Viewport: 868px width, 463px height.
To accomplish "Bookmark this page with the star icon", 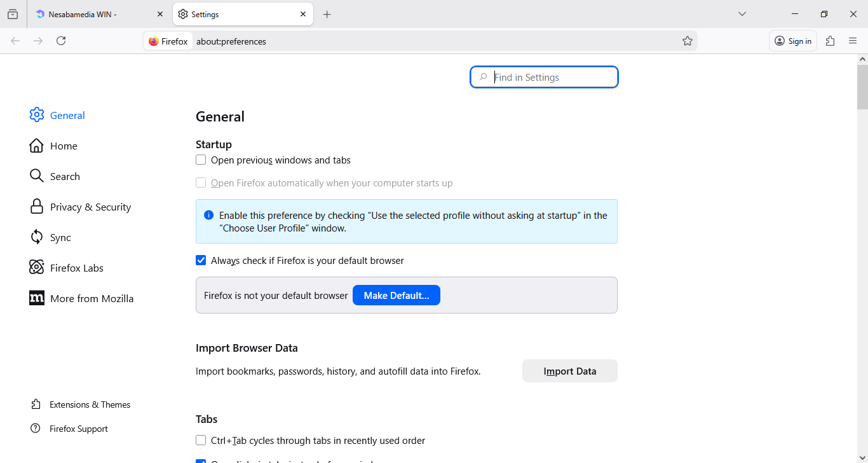I will tap(687, 41).
